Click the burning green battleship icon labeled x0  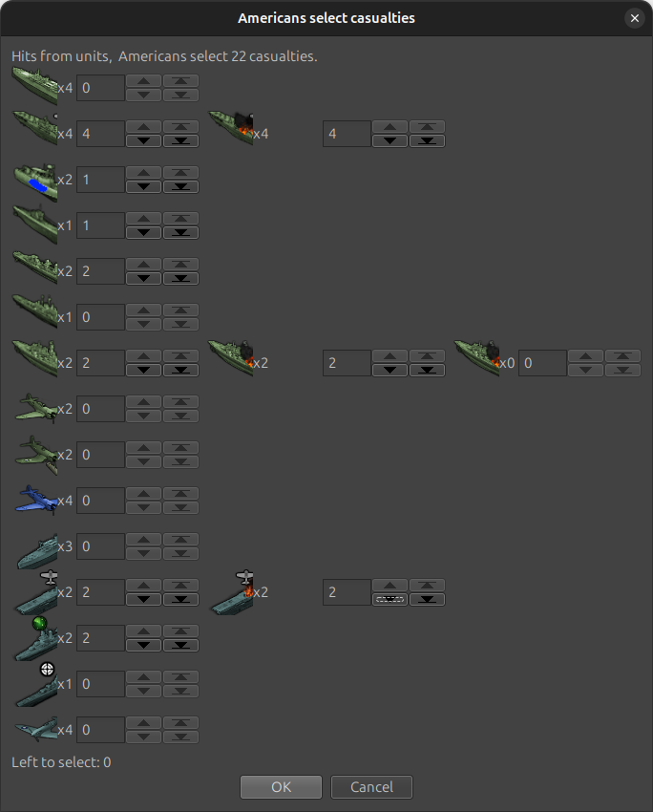point(477,358)
